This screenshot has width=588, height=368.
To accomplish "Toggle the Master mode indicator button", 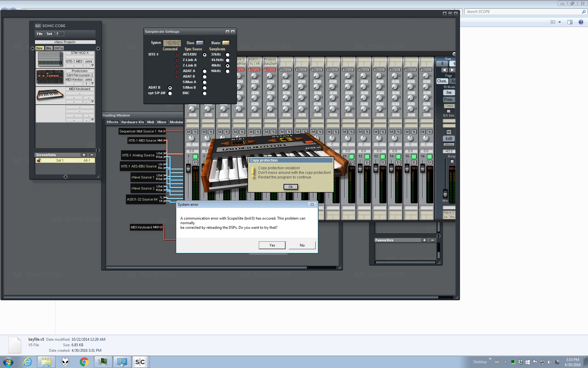I will (x=226, y=43).
